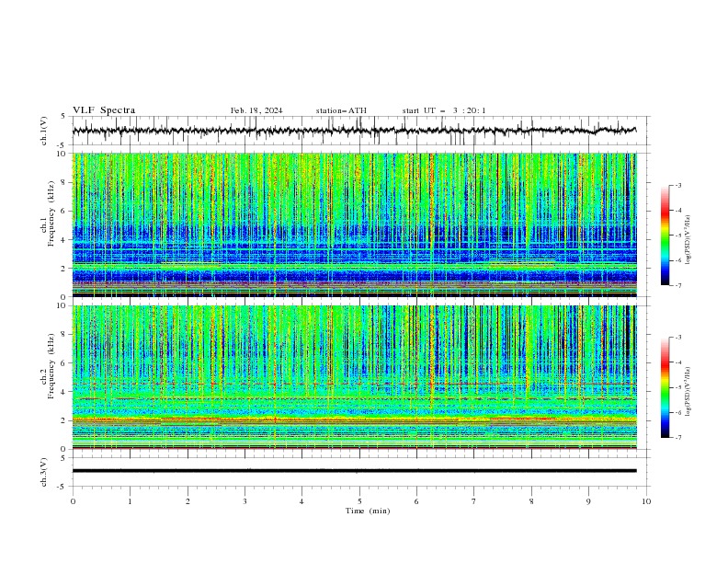Click the ch.3 flat black waveform trace
Image resolution: width=728 pixels, height=563 pixels.
tap(354, 471)
